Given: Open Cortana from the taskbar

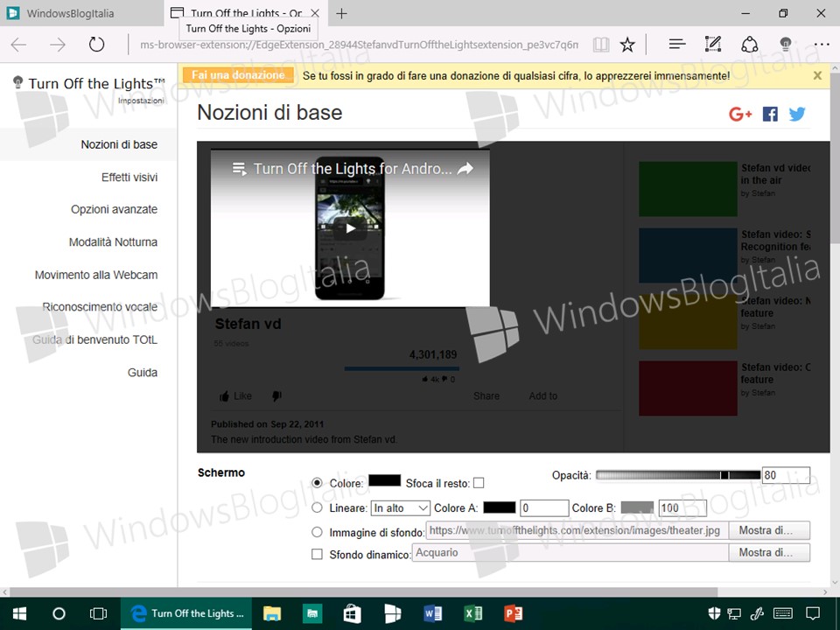Looking at the screenshot, I should 59,613.
